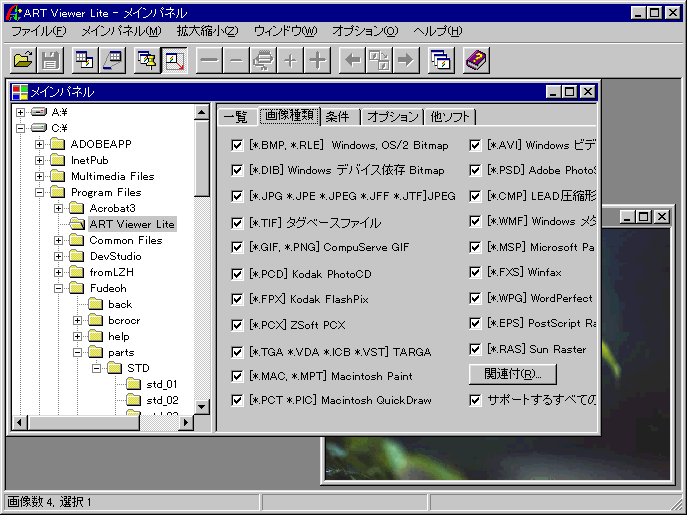687x515 pixels.
Task: Select the Common Files folder label
Action: (x=126, y=240)
